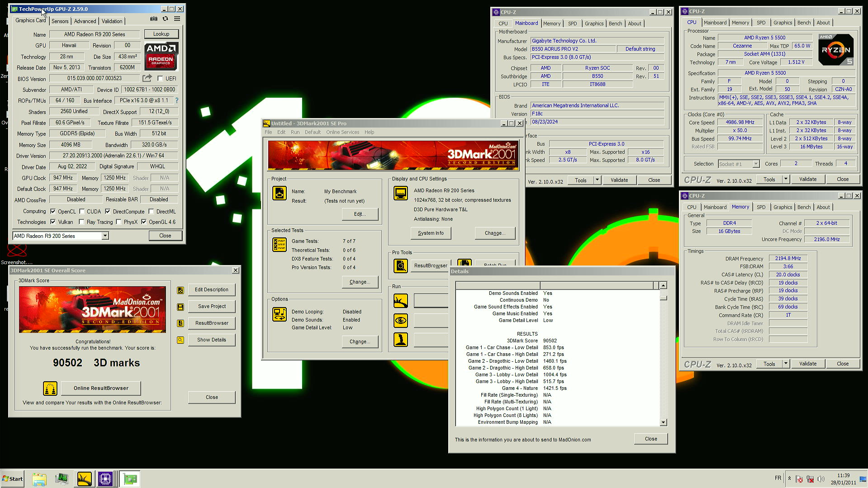Click the floppy icon beside Save Project

point(180,307)
